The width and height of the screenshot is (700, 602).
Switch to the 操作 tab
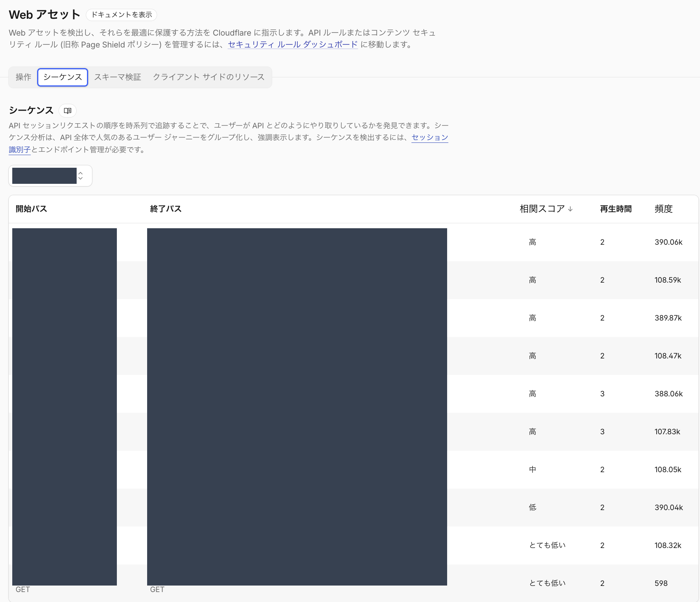[23, 77]
